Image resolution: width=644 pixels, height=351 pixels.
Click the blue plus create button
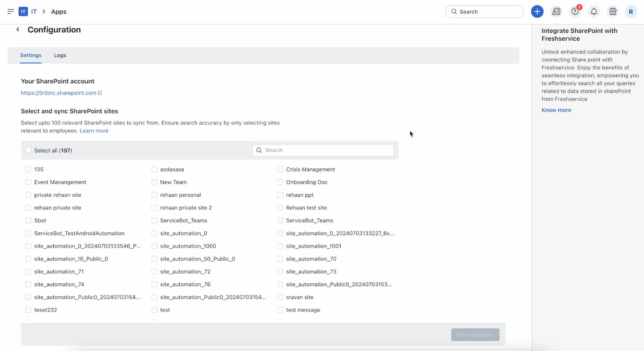537,12
